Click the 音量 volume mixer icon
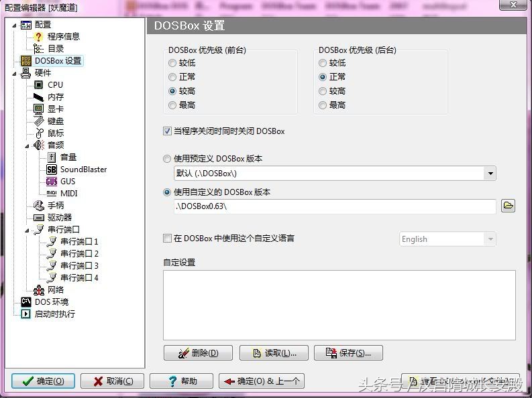 pyautogui.click(x=52, y=157)
